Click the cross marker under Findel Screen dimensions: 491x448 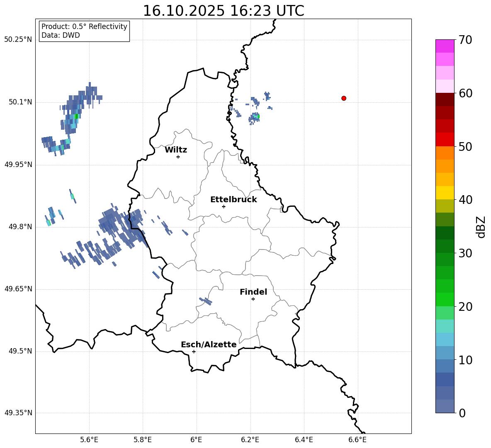(253, 299)
